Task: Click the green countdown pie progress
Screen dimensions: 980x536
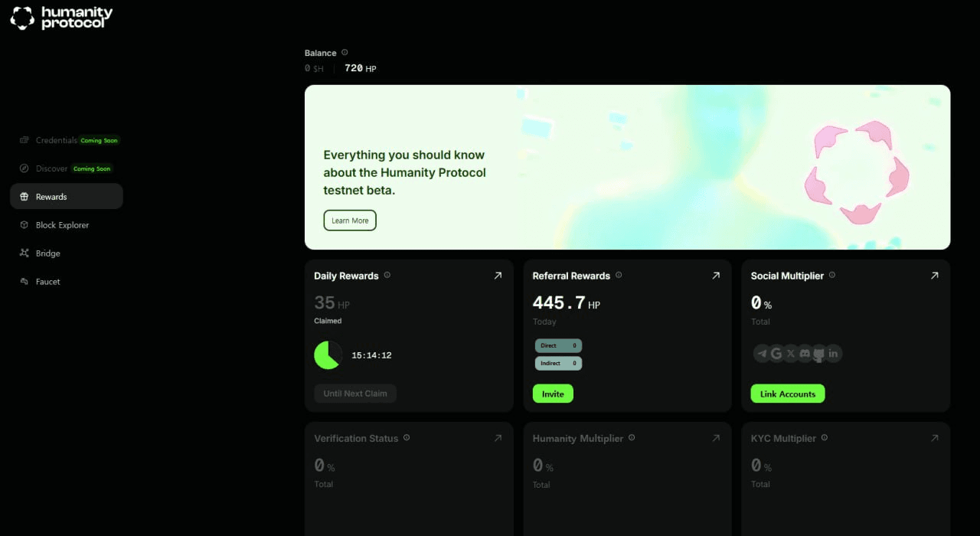Action: point(328,355)
